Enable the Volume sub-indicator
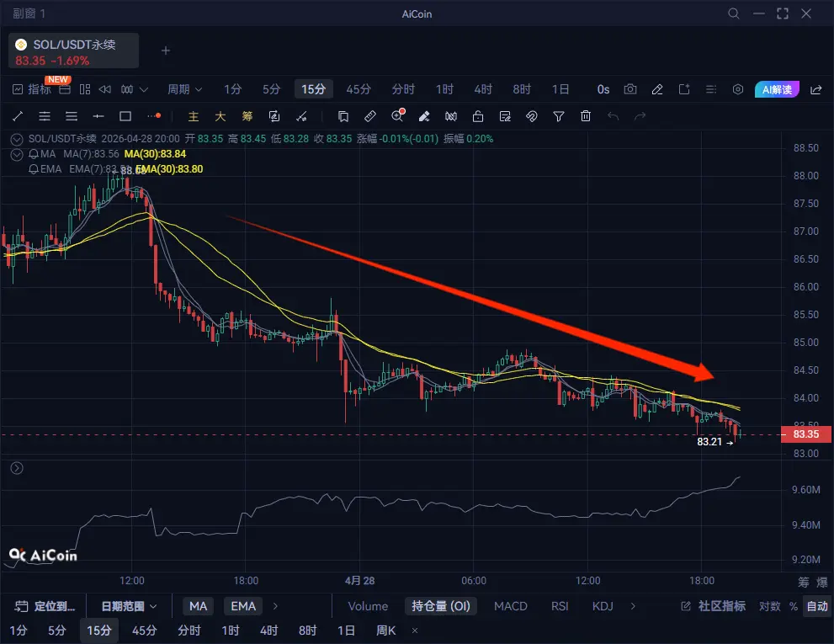The width and height of the screenshot is (834, 644). coord(368,605)
